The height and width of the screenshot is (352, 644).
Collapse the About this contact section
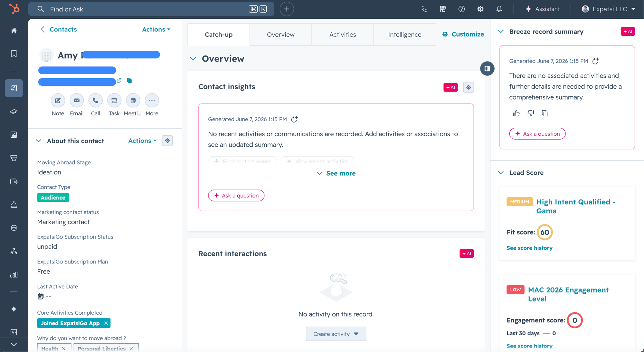click(x=39, y=141)
